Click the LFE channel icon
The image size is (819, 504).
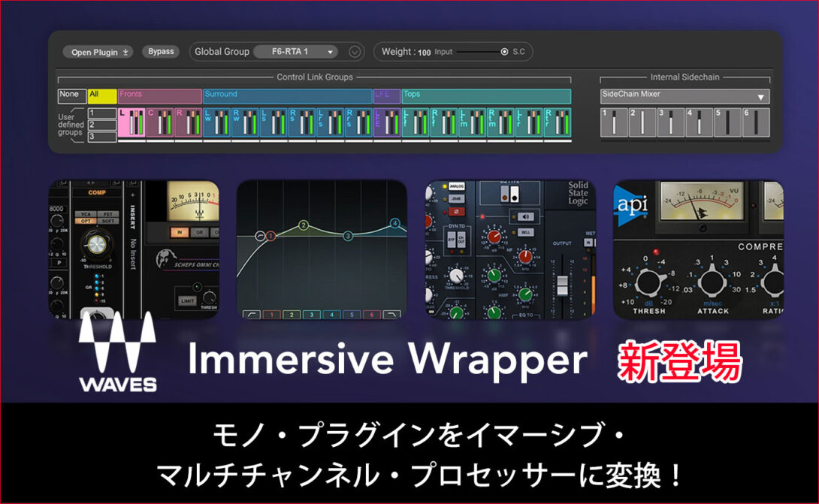(x=385, y=121)
